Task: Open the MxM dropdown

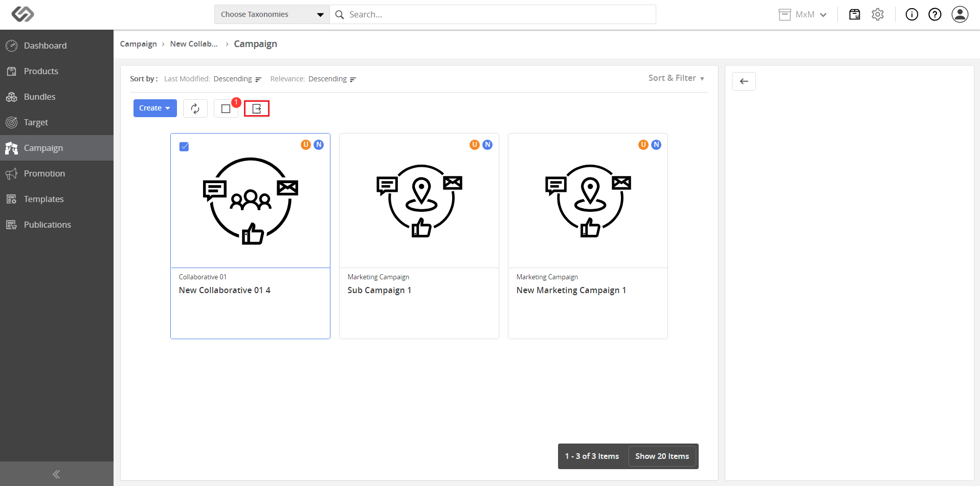Action: pyautogui.click(x=803, y=14)
